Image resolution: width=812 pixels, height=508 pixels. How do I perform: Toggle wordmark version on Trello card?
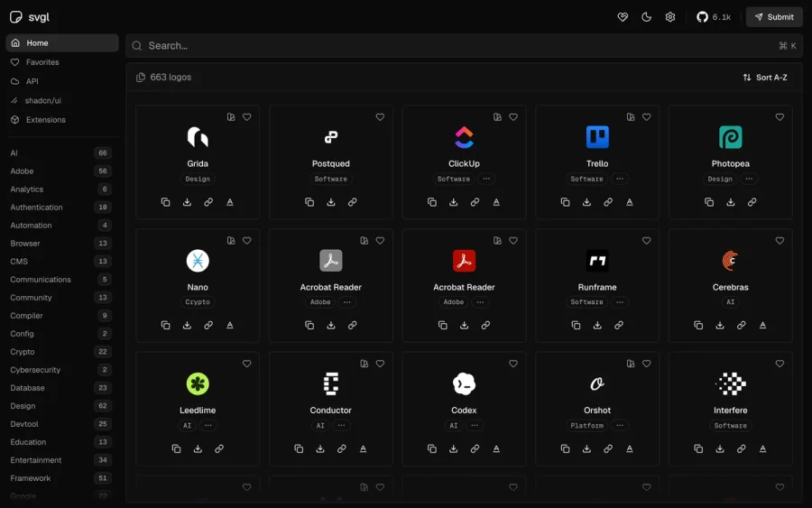(x=631, y=117)
